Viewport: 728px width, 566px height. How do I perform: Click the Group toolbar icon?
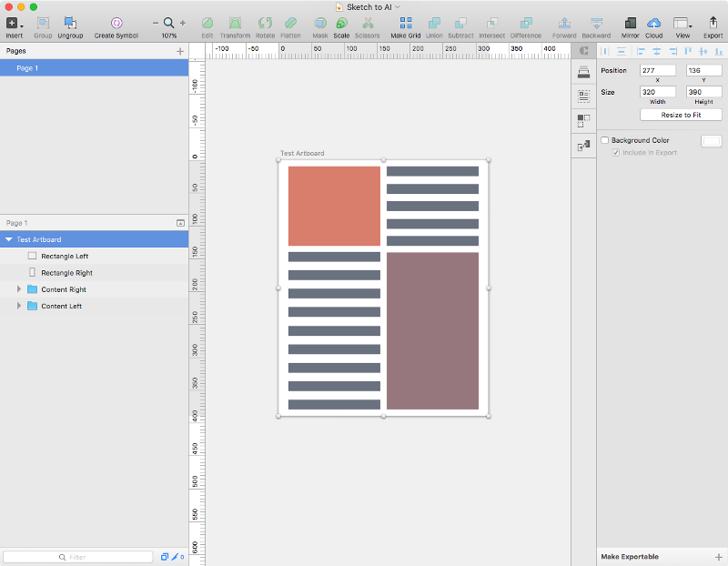[43, 24]
